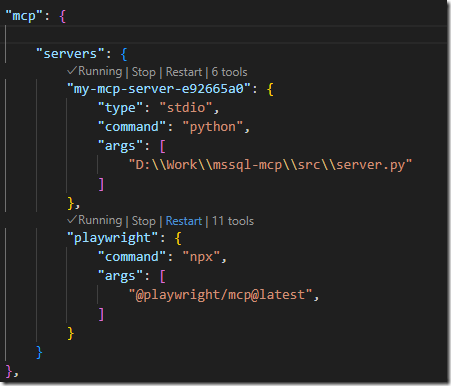Click the "args" key under npx command
The width and height of the screenshot is (451, 386).
point(120,276)
